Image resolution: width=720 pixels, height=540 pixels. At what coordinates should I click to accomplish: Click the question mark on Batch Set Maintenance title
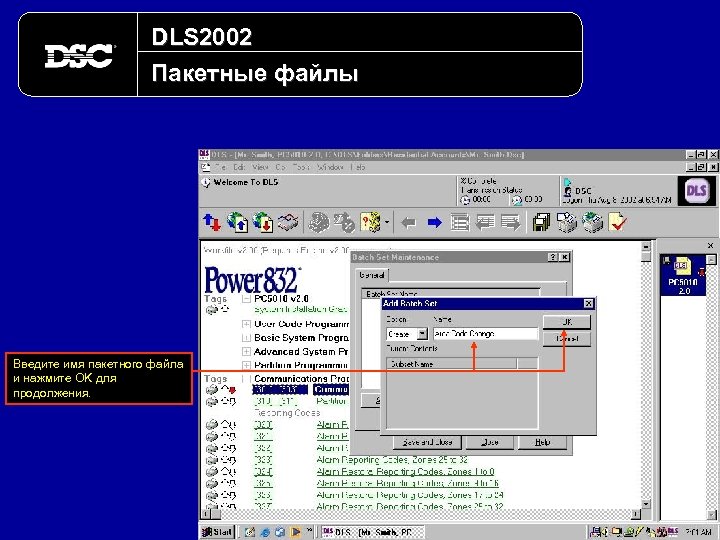click(x=554, y=258)
